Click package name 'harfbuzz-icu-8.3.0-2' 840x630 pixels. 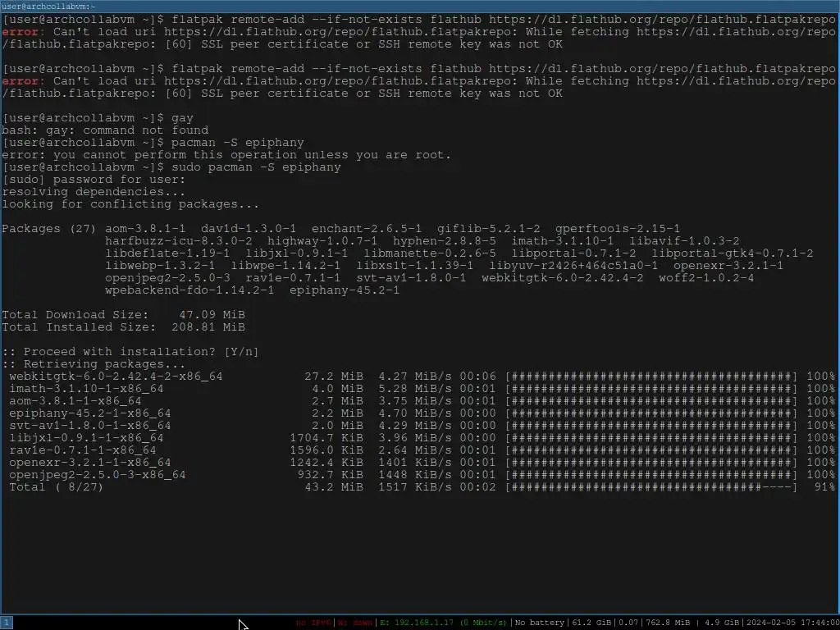coord(178,241)
